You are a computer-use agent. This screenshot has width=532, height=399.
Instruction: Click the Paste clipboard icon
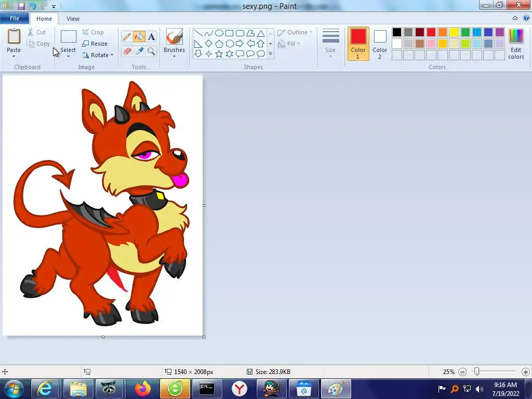[14, 36]
